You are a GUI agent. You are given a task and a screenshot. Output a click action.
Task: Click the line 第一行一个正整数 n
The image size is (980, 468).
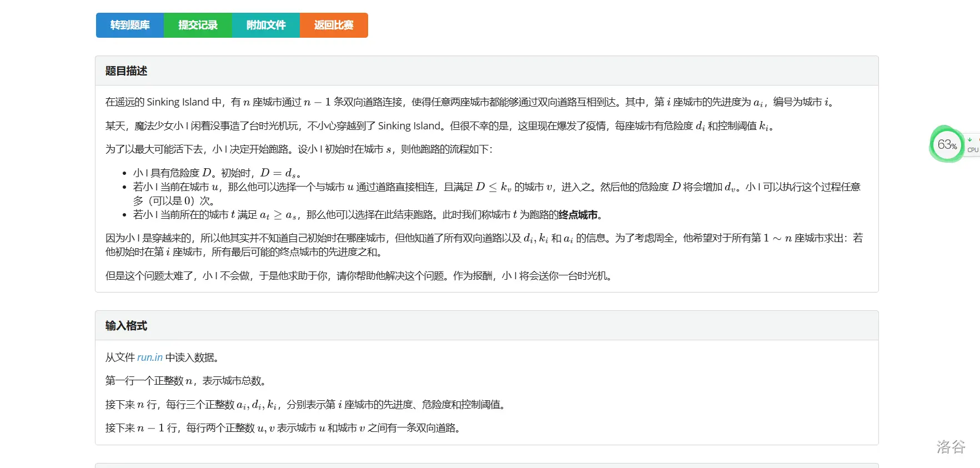187,381
